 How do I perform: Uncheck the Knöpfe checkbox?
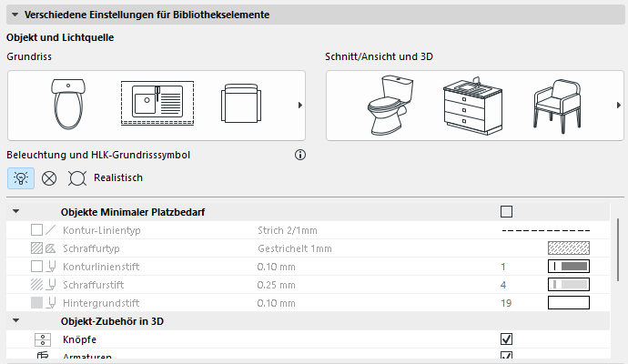[x=507, y=339]
